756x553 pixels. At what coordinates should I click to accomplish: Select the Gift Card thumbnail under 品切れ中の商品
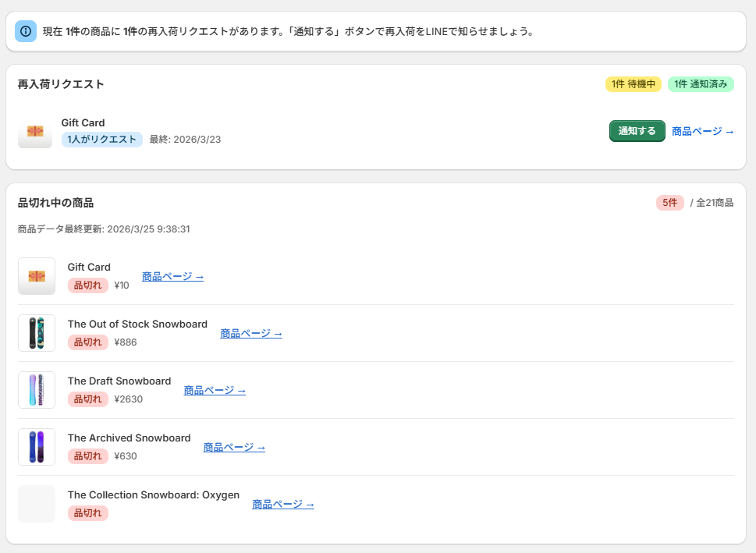point(35,276)
